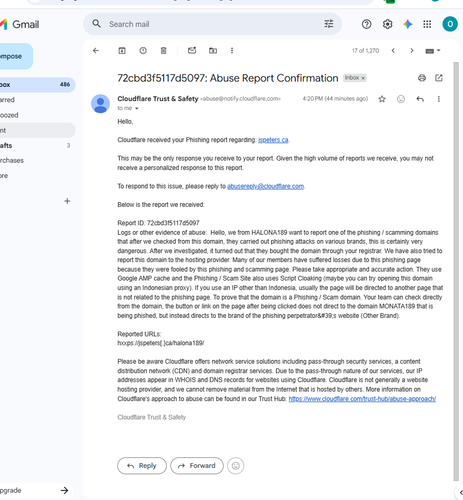Go back to inbox with the back arrow
This screenshot has height=500, width=463.
tap(96, 51)
